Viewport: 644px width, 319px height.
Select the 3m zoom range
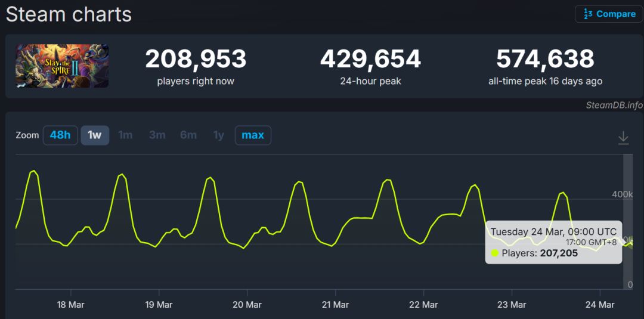pyautogui.click(x=157, y=135)
